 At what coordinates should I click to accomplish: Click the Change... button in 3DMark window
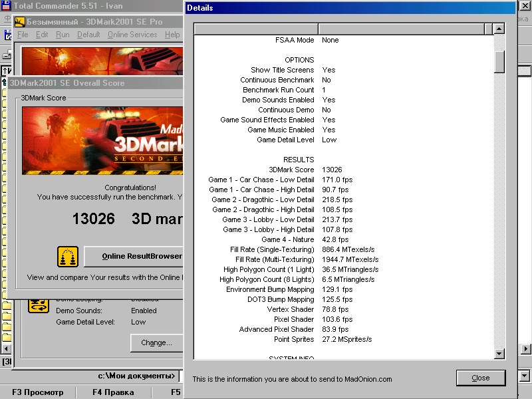[156, 342]
